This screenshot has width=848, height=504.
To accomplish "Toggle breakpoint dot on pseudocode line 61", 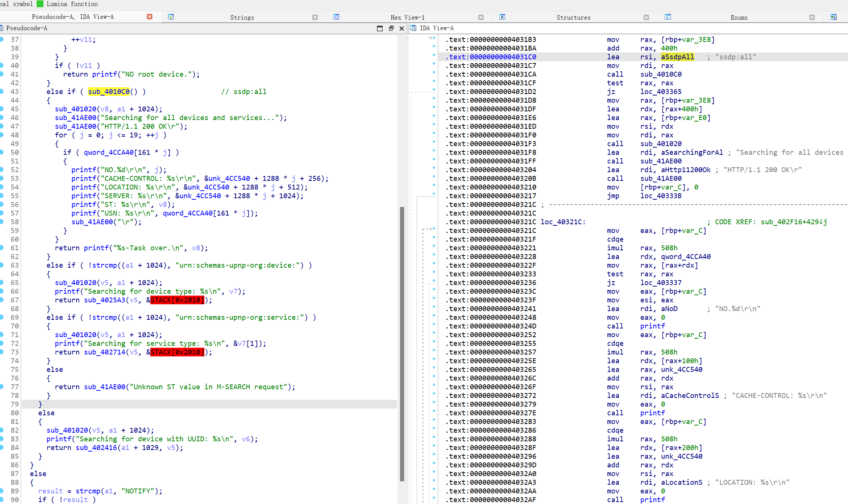I will pos(2,248).
